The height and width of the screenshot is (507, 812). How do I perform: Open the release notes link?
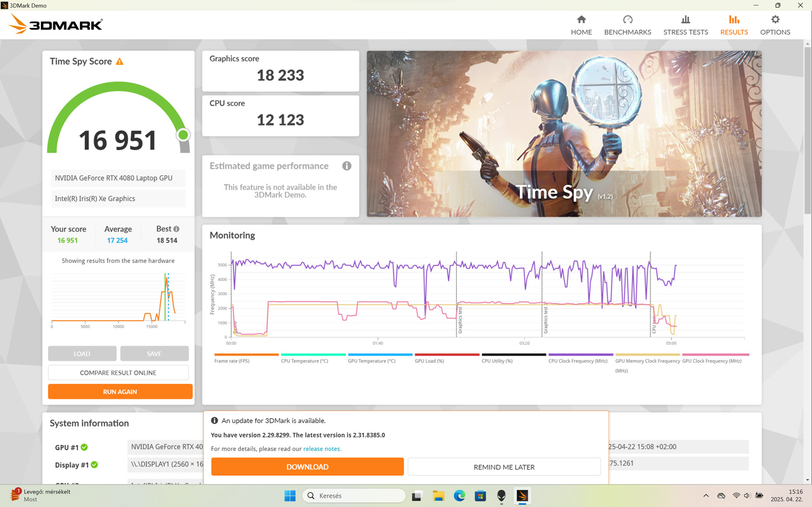(322, 448)
